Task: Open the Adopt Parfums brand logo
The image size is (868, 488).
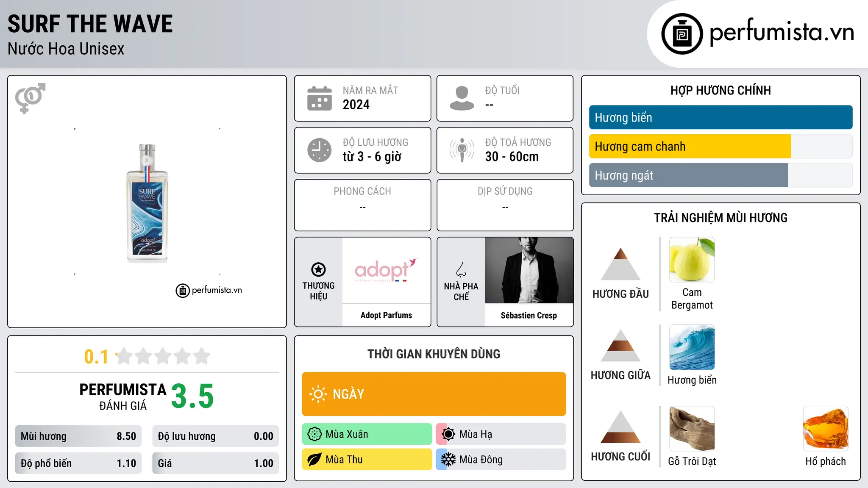Action: coord(386,270)
